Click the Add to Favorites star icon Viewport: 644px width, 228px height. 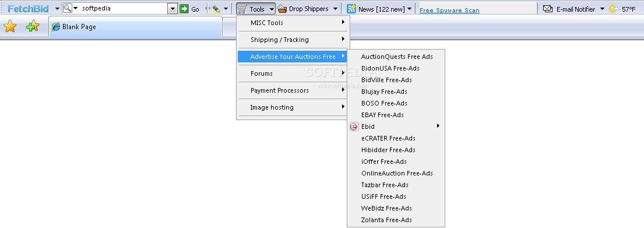[x=33, y=26]
